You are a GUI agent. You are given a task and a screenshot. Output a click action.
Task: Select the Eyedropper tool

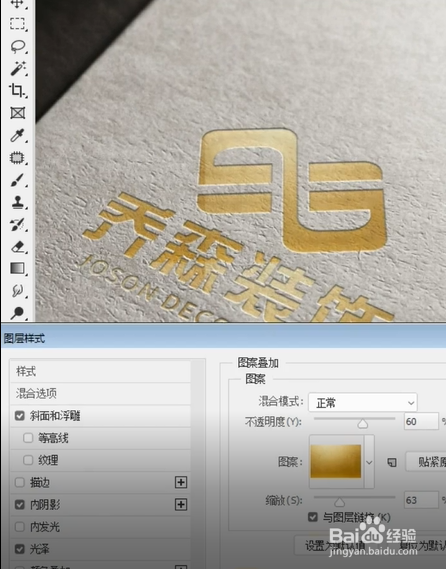[x=17, y=135]
